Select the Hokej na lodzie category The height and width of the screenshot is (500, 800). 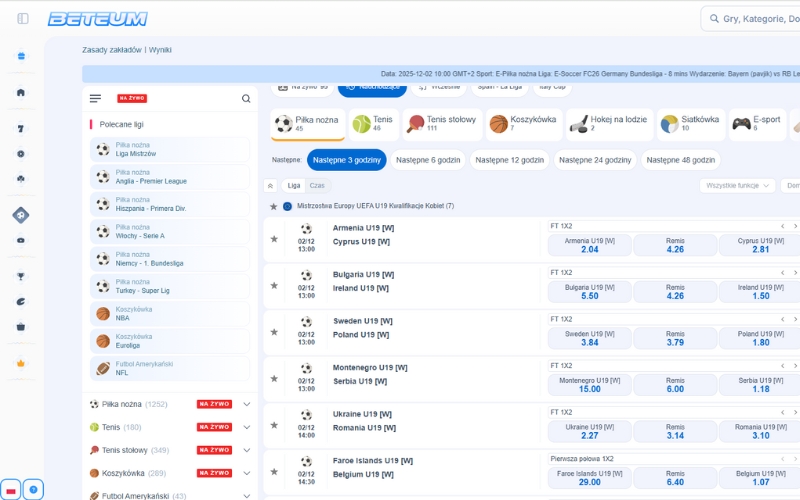tap(608, 124)
